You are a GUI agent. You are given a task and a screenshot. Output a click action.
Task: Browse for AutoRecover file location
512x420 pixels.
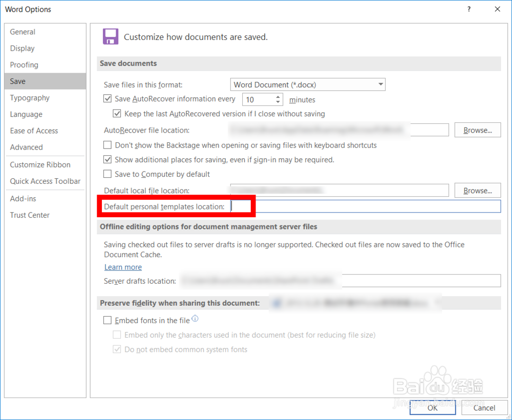477,130
